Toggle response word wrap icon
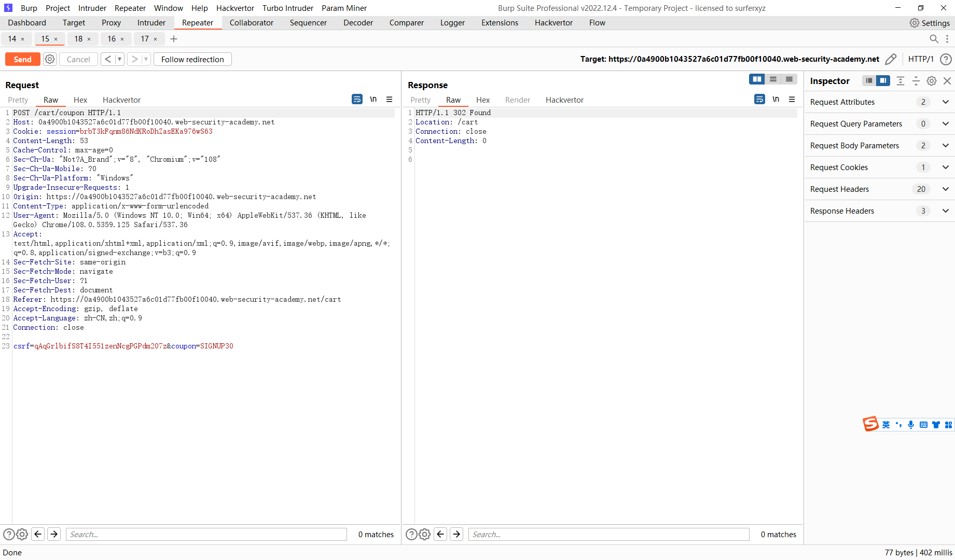The width and height of the screenshot is (955, 560). click(760, 99)
